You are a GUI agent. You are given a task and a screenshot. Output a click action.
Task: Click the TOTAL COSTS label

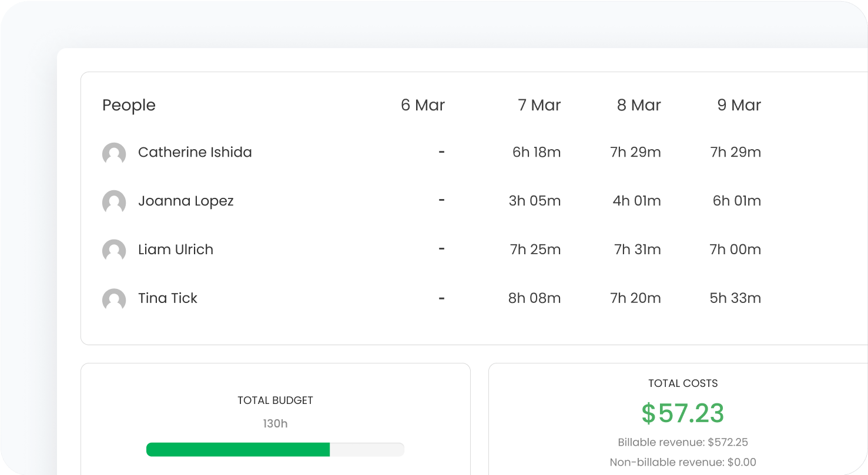(683, 383)
